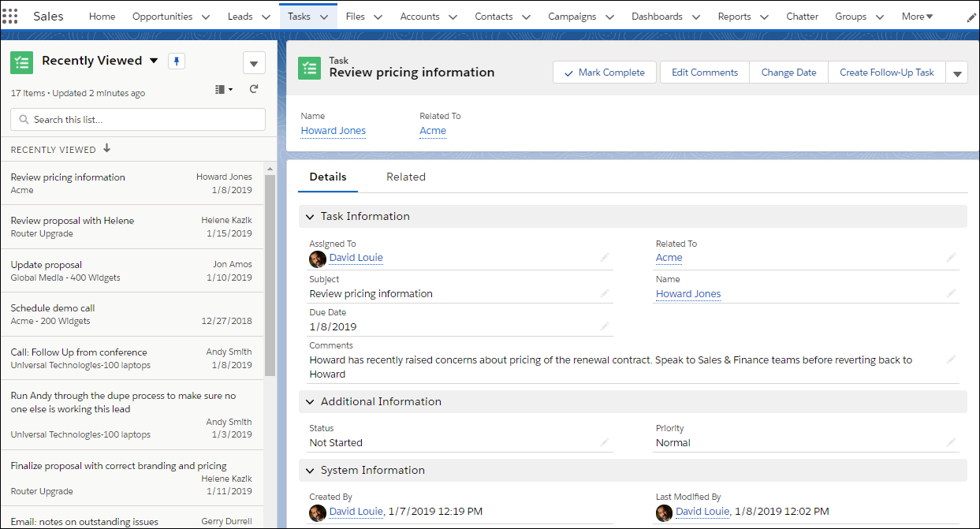Open the Campaigns tab
Image resolution: width=980 pixels, height=529 pixels.
[x=572, y=17]
